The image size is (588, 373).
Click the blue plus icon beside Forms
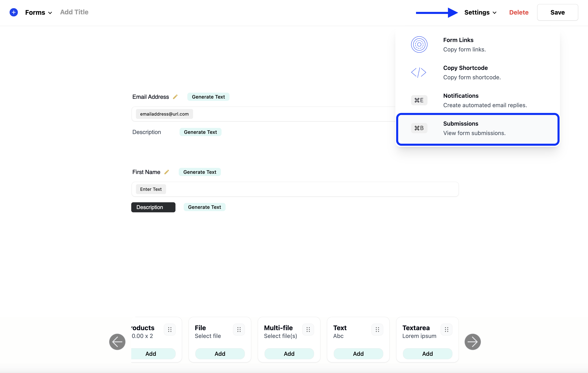[x=14, y=12]
